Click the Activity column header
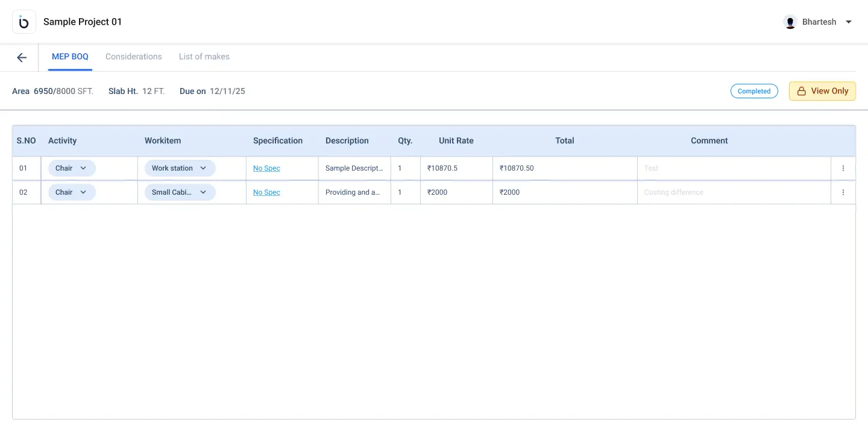Viewport: 868px width, 434px height. point(63,140)
